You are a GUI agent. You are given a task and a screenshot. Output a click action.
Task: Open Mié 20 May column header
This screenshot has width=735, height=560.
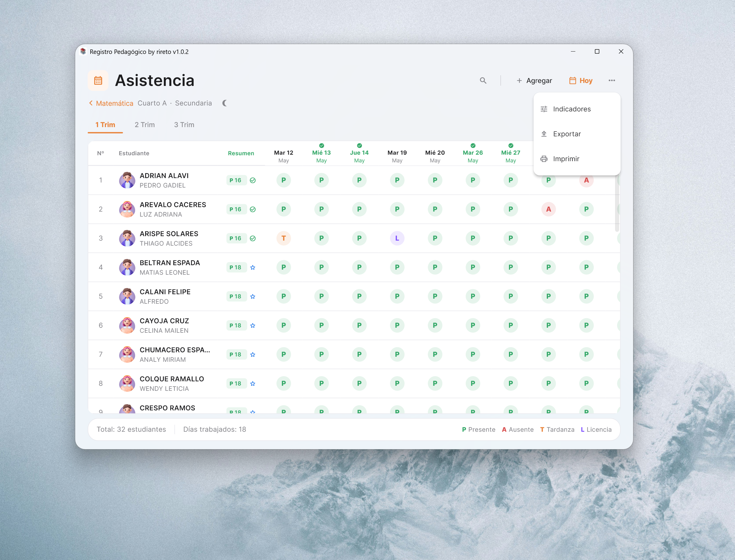(435, 156)
